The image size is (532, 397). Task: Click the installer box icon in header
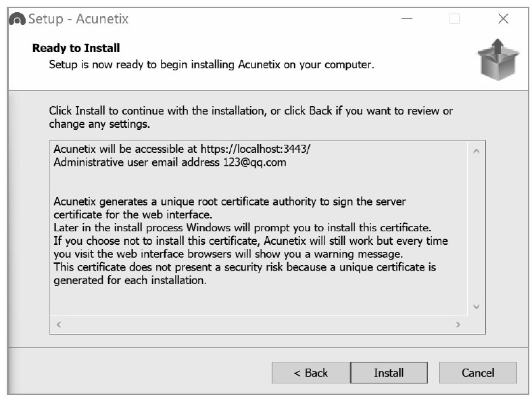498,60
